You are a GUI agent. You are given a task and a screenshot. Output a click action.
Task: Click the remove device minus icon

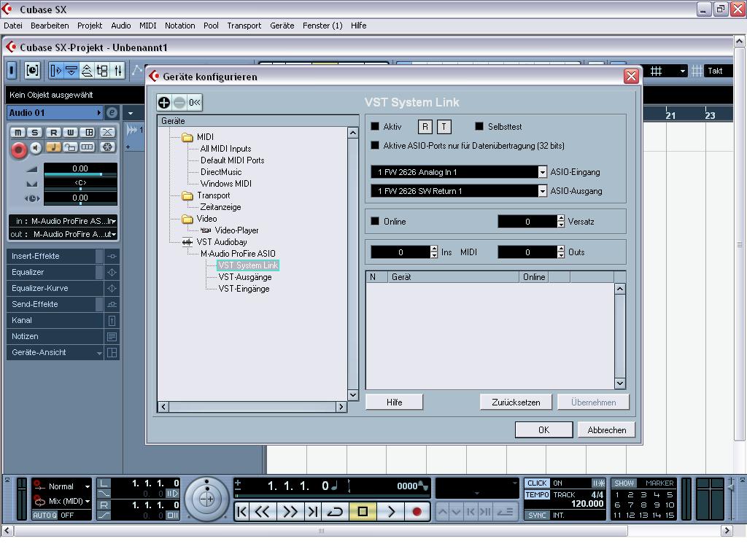[x=179, y=102]
